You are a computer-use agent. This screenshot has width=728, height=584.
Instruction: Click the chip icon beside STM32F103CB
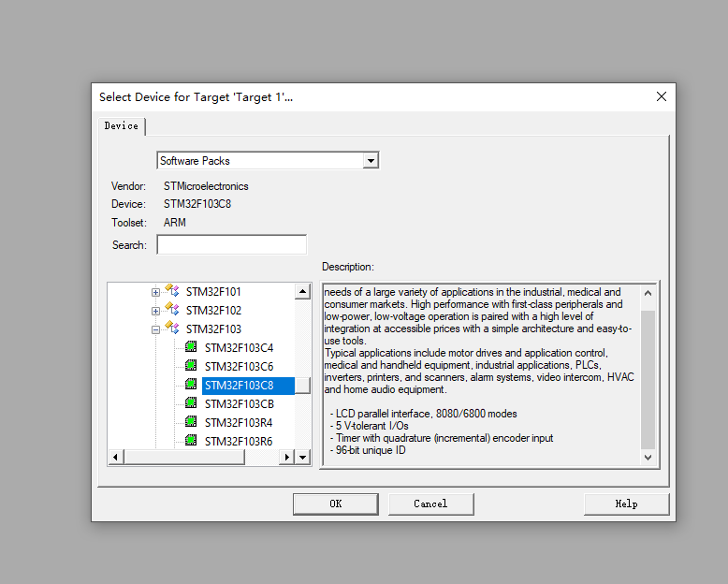pos(191,402)
